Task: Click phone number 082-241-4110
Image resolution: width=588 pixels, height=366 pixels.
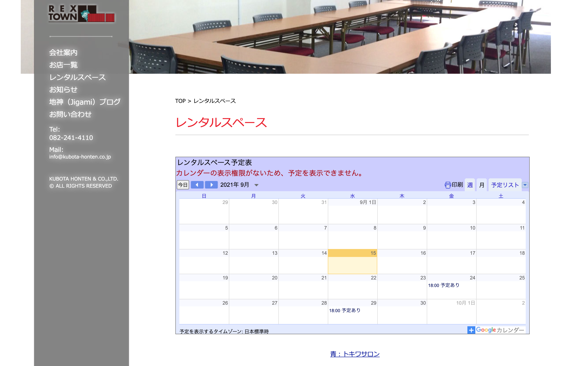Action: tap(71, 138)
